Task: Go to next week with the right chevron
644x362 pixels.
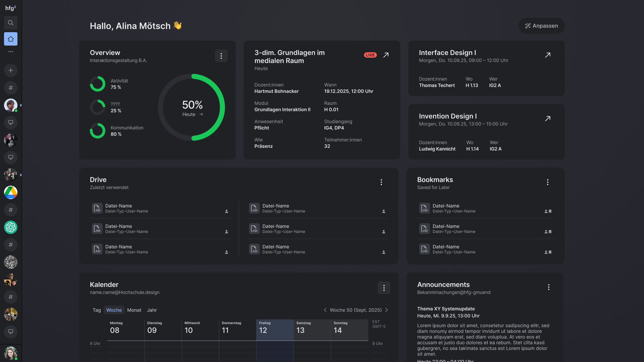Action: click(387, 310)
